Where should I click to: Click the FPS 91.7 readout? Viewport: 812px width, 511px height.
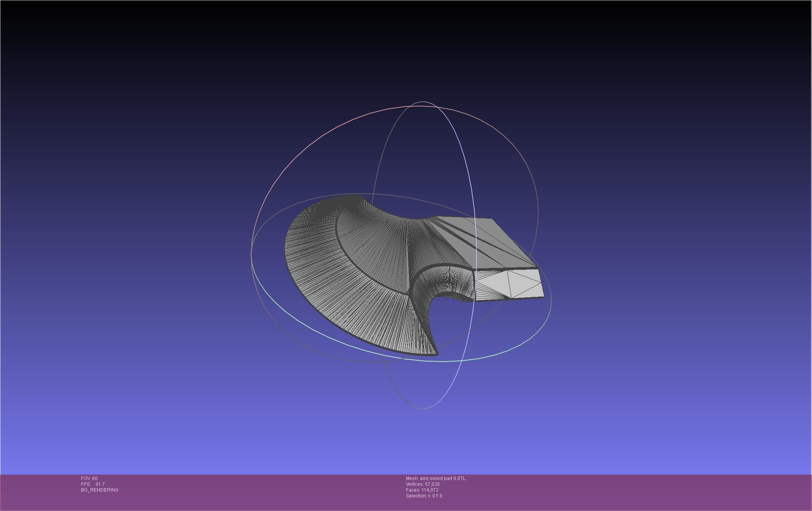point(93,484)
